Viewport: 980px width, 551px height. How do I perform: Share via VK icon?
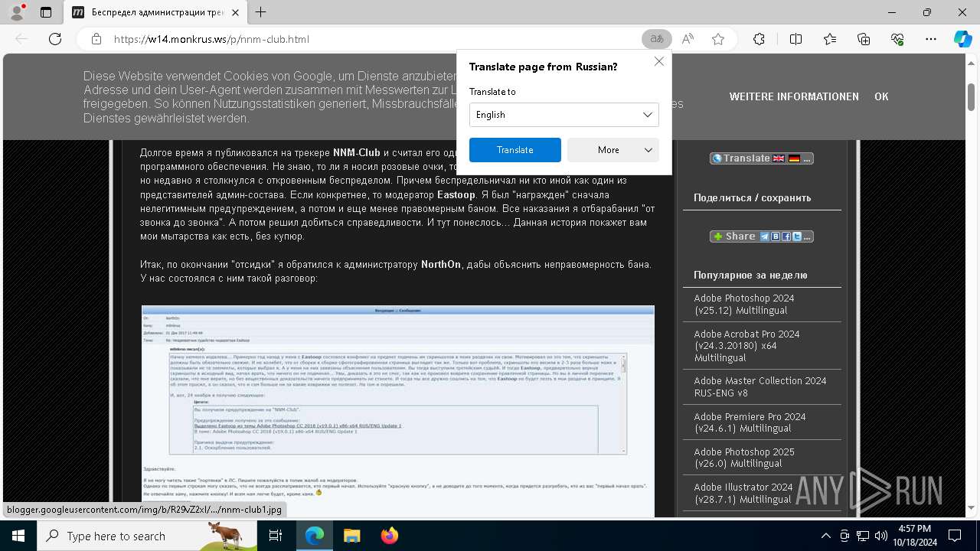click(776, 236)
